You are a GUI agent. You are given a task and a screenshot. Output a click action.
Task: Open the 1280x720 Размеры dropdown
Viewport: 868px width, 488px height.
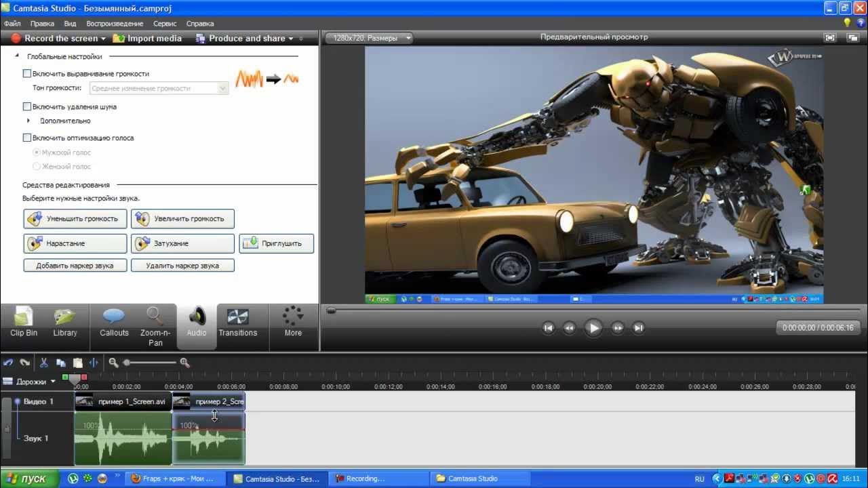click(370, 38)
